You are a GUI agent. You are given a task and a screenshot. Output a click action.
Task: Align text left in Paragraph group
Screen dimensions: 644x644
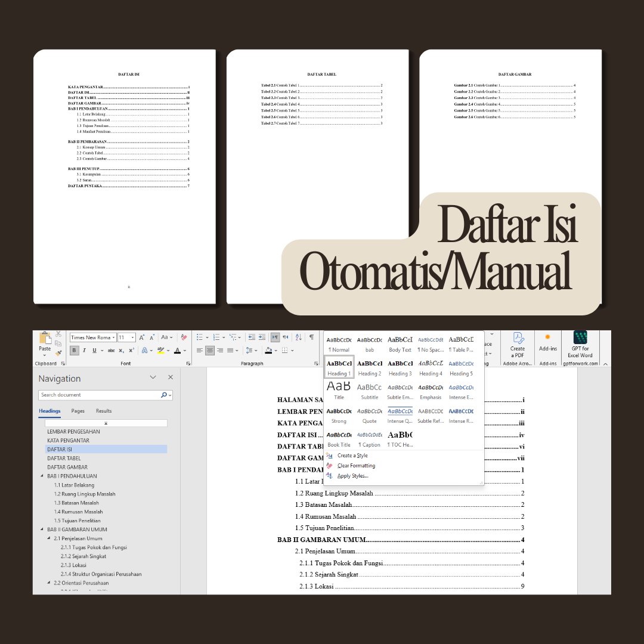point(200,351)
